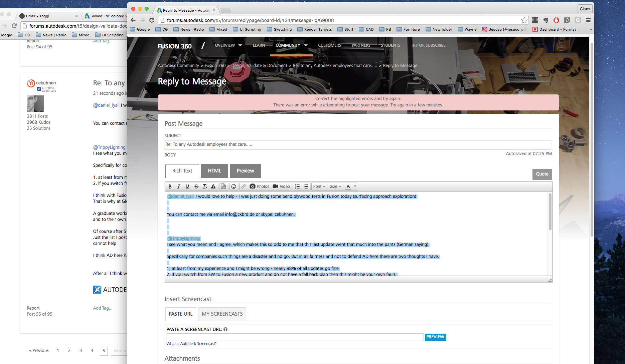Click the remove formatting (Tx) icon
Screen dimensions: 625x364
click(x=205, y=187)
